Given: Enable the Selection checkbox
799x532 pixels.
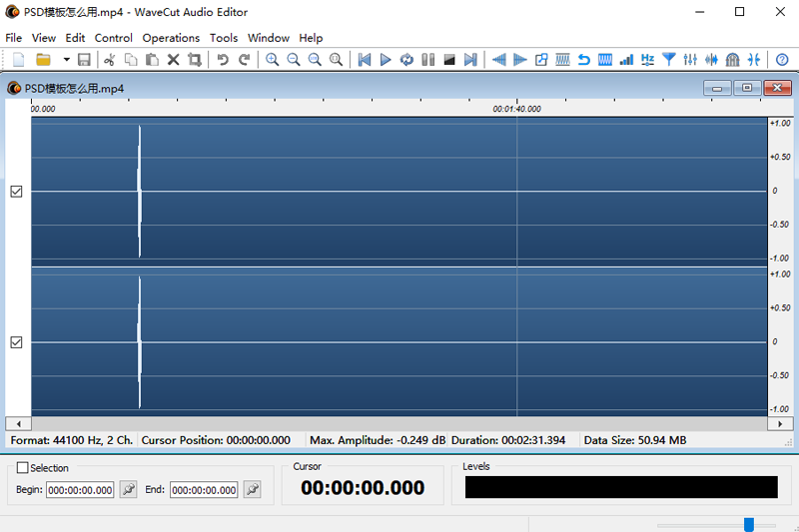Looking at the screenshot, I should tap(23, 467).
